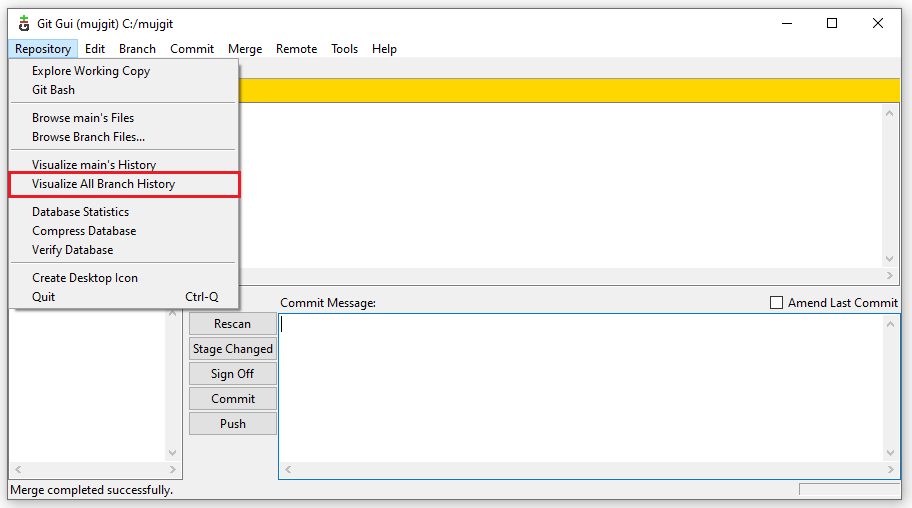Open the Merge menu
This screenshot has height=508, width=912.
245,49
